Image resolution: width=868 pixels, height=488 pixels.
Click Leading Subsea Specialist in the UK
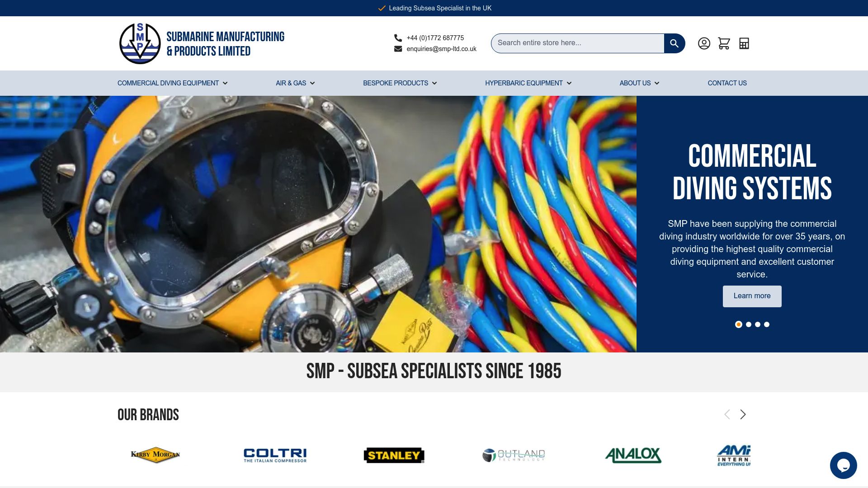pyautogui.click(x=440, y=8)
